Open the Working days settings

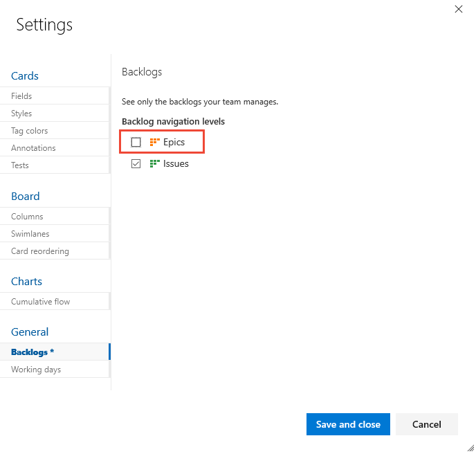pos(55,370)
